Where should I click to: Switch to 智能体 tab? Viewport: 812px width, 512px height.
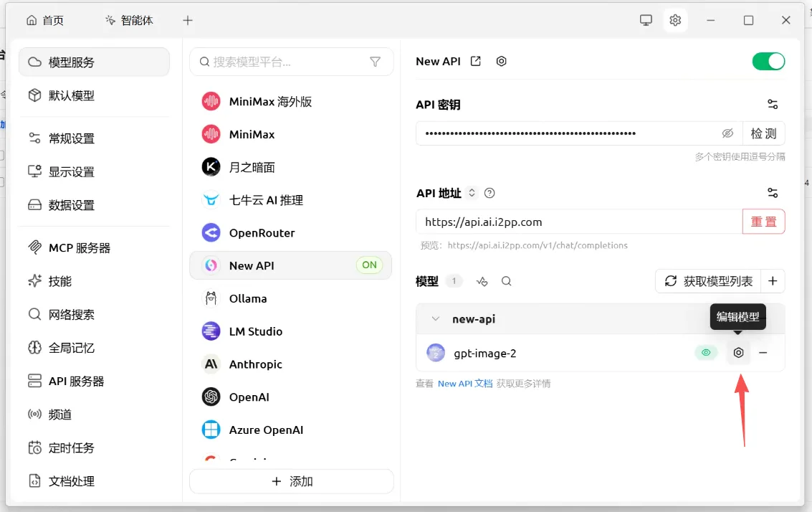(130, 20)
